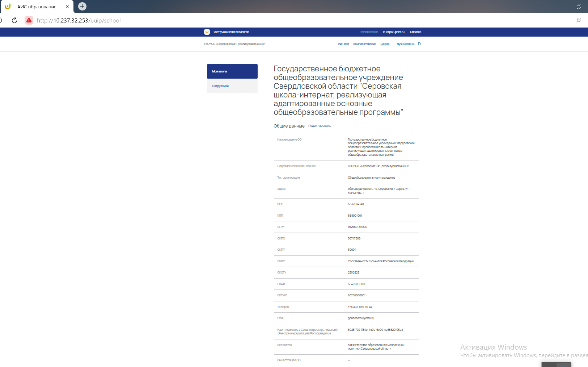588x367 pixels.
Task: Open the Ученики section
Action: point(343,44)
